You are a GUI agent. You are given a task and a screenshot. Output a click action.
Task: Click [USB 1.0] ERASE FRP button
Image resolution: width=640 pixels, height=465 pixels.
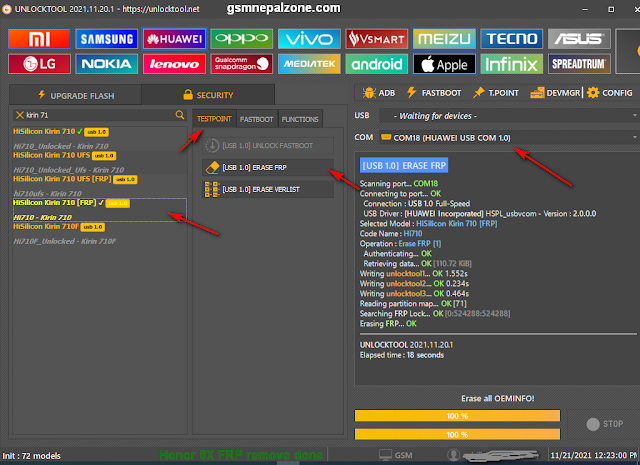point(268,167)
